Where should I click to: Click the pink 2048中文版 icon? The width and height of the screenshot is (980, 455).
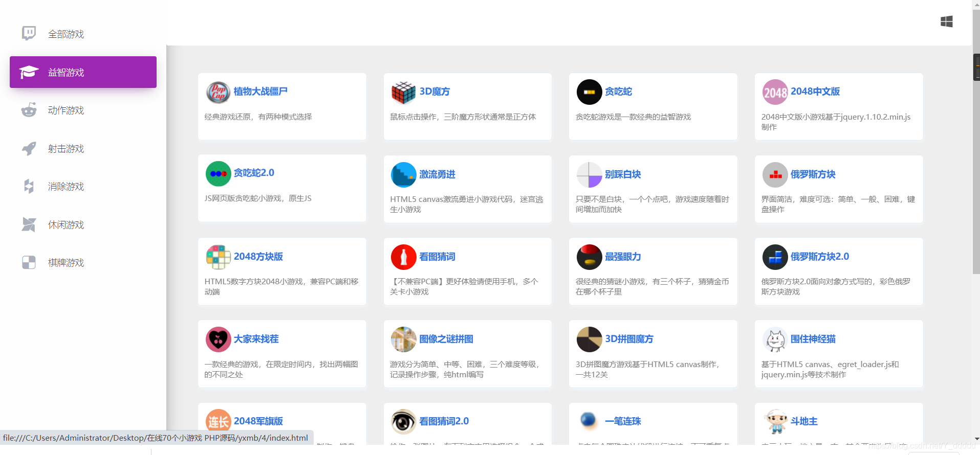point(775,93)
